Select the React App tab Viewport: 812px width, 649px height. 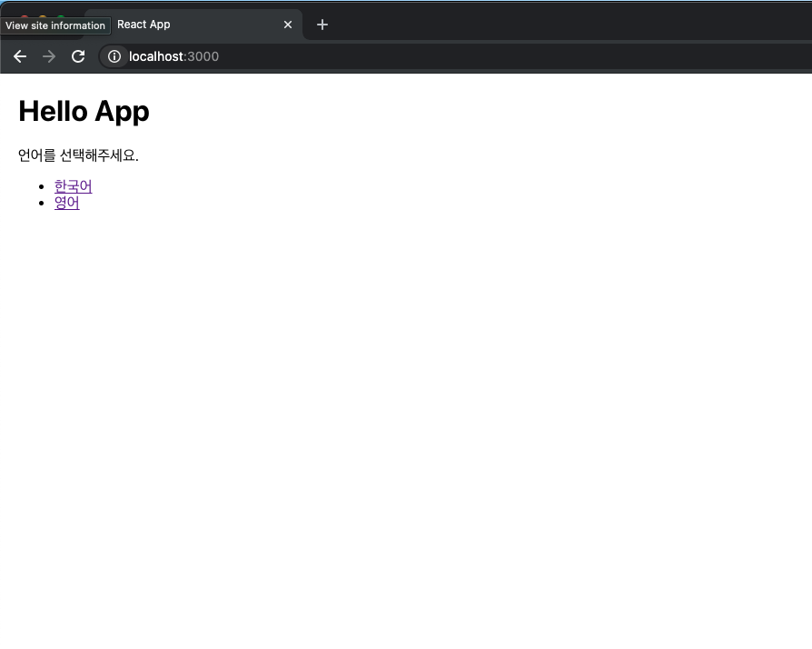[x=182, y=25]
